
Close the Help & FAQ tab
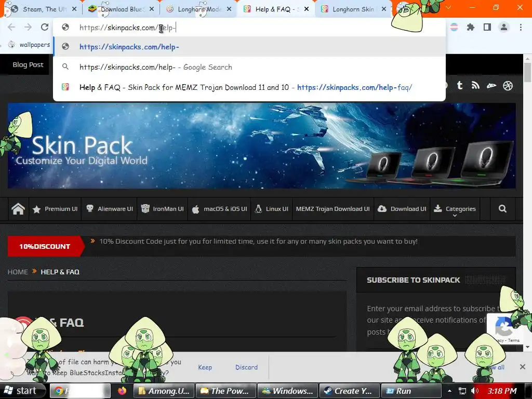pos(307,9)
